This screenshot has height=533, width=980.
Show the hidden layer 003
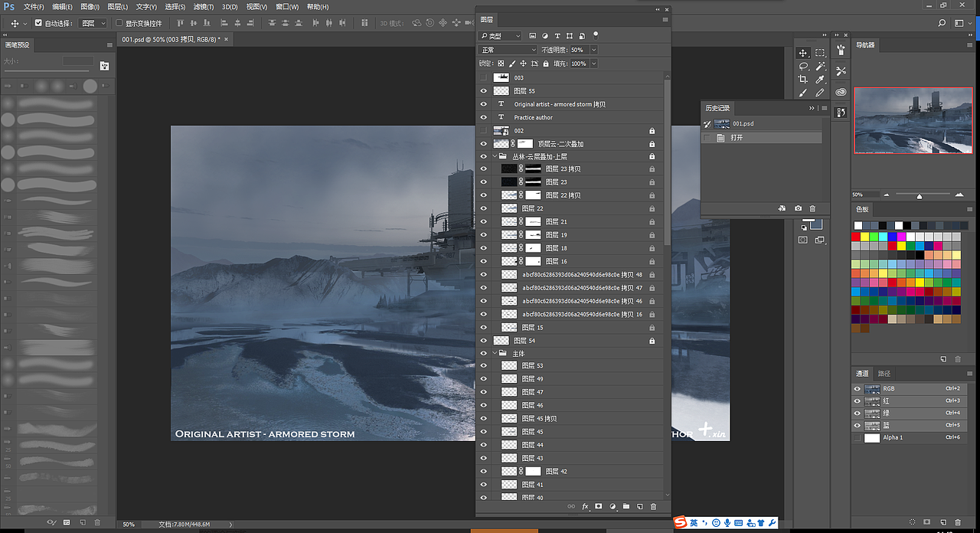click(483, 77)
